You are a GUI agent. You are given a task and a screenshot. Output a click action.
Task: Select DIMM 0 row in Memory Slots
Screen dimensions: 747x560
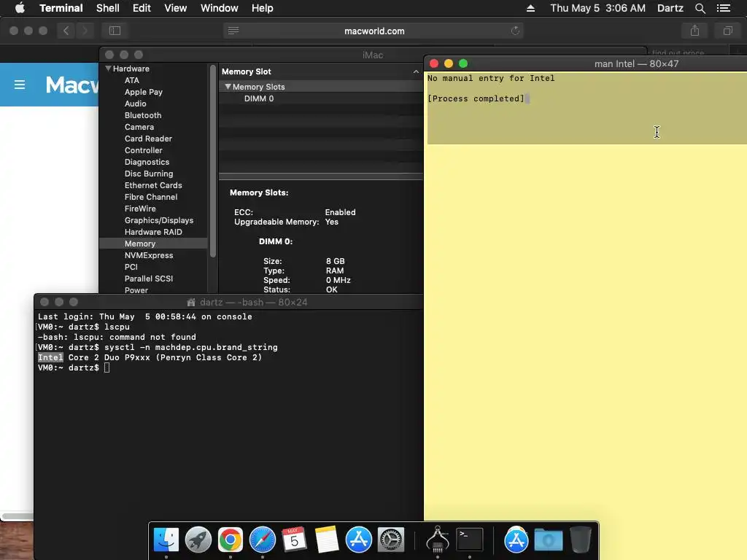321,98
